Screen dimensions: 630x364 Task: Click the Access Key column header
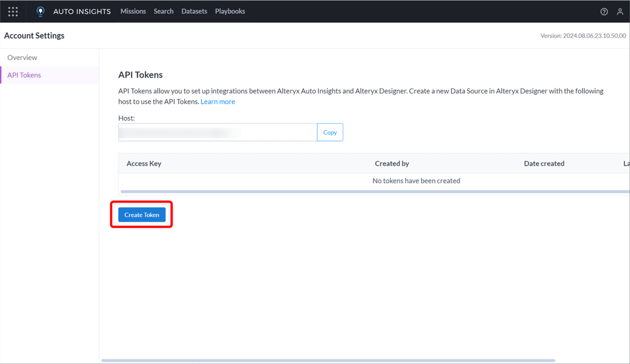coord(144,163)
